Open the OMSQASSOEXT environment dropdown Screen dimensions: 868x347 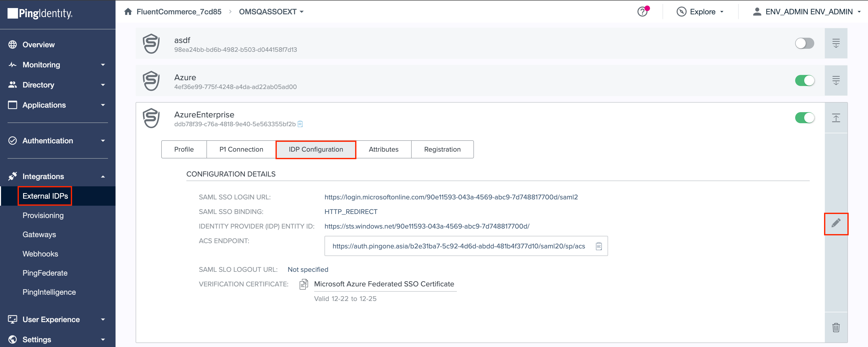pos(271,12)
